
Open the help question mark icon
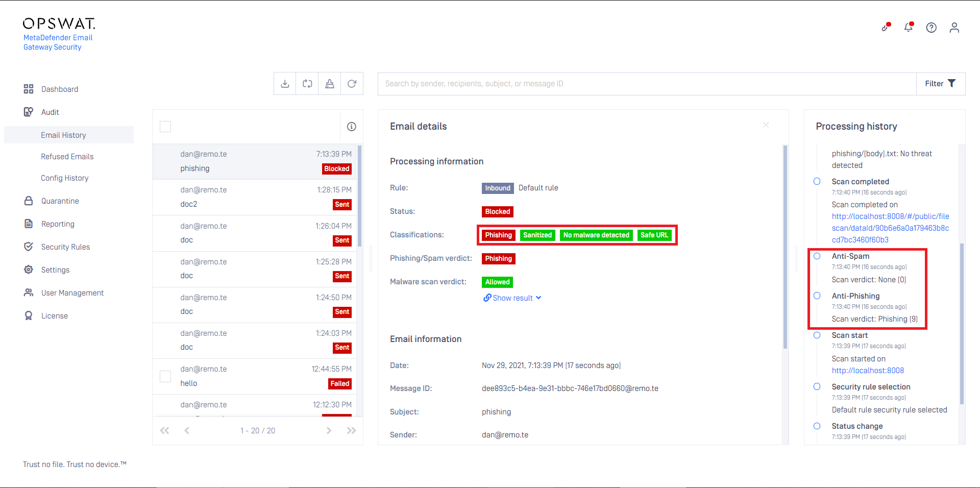(x=932, y=28)
